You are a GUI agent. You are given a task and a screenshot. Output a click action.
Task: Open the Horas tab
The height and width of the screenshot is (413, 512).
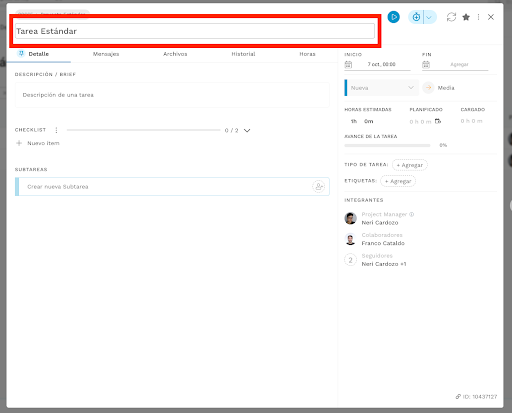point(307,54)
